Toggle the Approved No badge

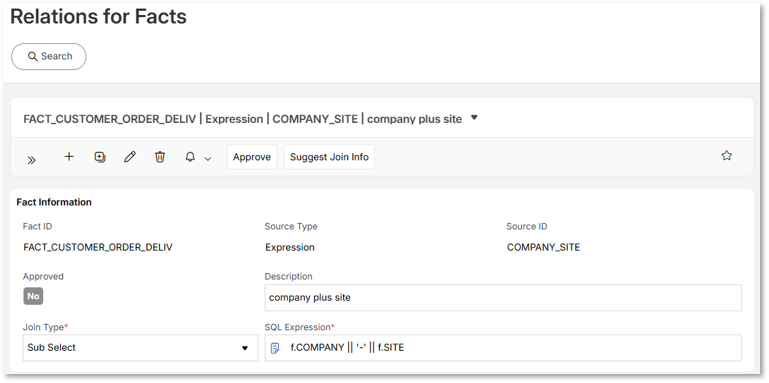point(33,296)
